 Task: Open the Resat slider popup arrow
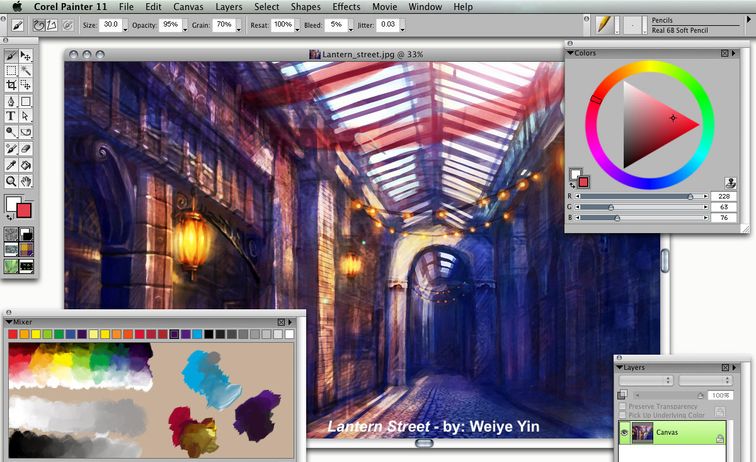coord(297,28)
